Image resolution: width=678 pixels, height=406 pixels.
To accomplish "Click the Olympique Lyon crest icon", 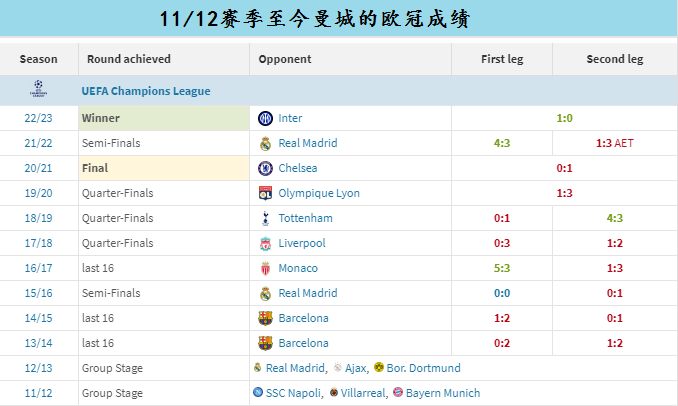I will tap(265, 193).
